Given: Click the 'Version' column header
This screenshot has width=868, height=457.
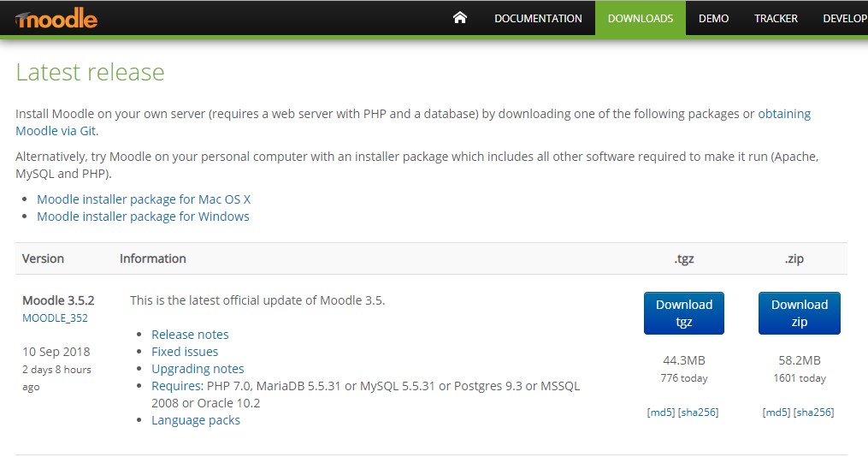Looking at the screenshot, I should pyautogui.click(x=43, y=258).
